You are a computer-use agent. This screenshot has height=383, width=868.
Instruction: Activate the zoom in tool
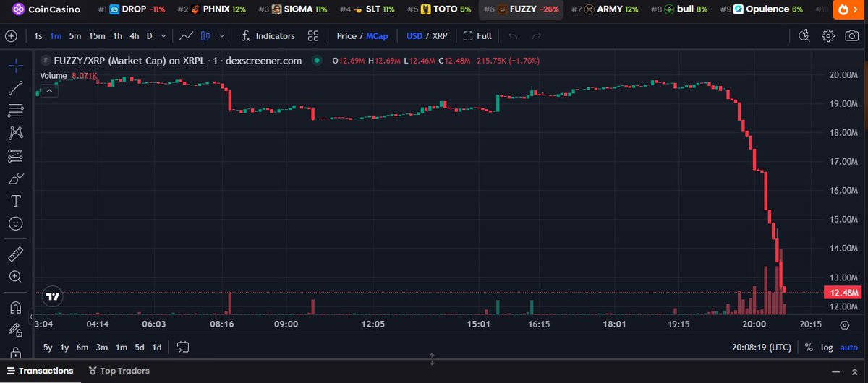(15, 276)
